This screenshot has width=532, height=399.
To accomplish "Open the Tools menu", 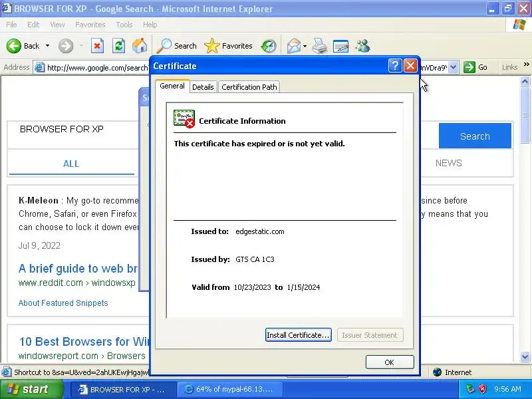I will (x=124, y=25).
